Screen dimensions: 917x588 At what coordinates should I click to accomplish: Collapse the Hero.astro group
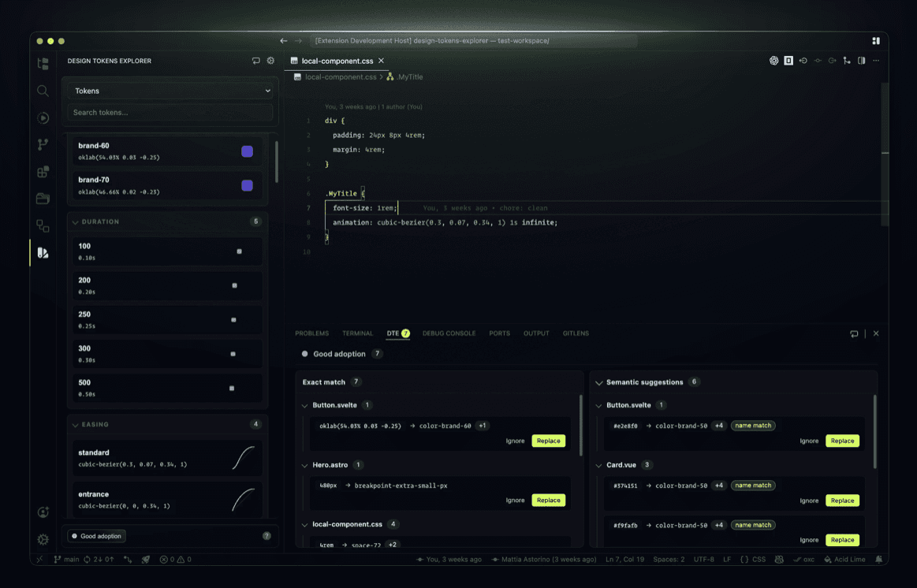(304, 466)
